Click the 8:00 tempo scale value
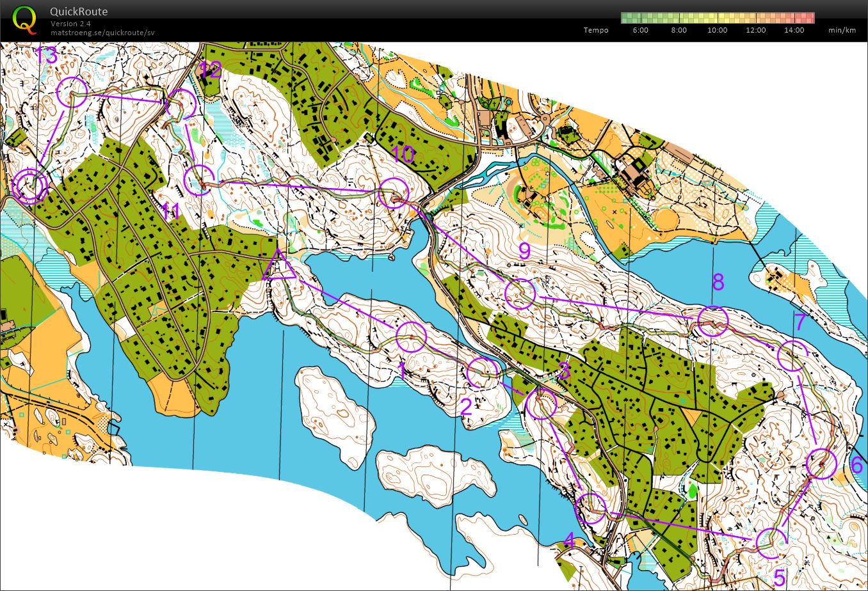Image resolution: width=868 pixels, height=591 pixels. [679, 30]
